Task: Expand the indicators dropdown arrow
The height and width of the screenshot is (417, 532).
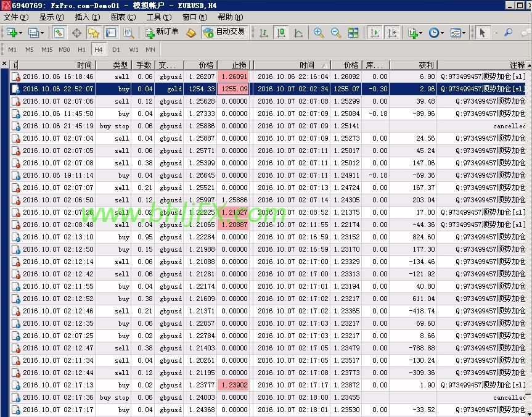Action: tap(421, 33)
